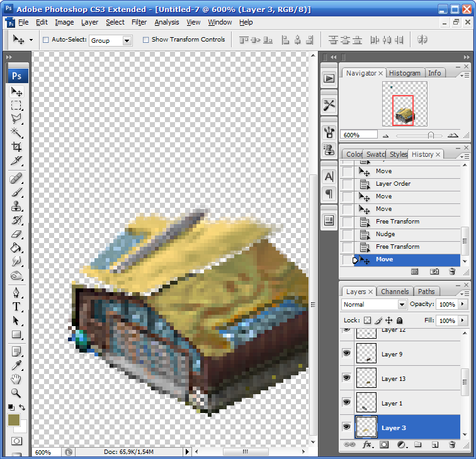Screen dimensions: 476x459
Task: Switch to the Paths tab
Action: point(426,292)
